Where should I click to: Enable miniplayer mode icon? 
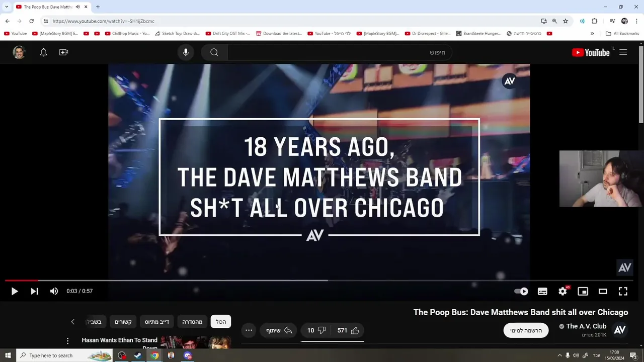[x=583, y=291]
